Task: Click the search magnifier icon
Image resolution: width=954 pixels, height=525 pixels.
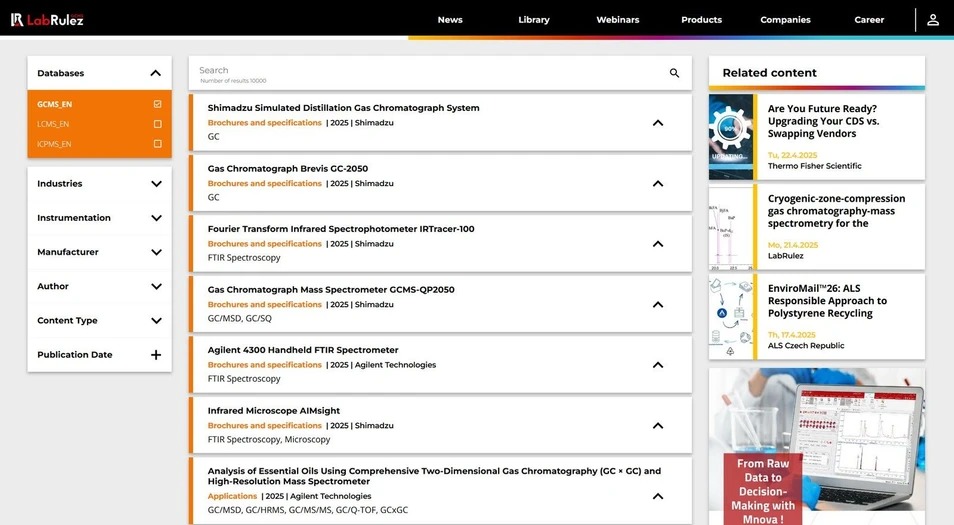Action: 674,73
